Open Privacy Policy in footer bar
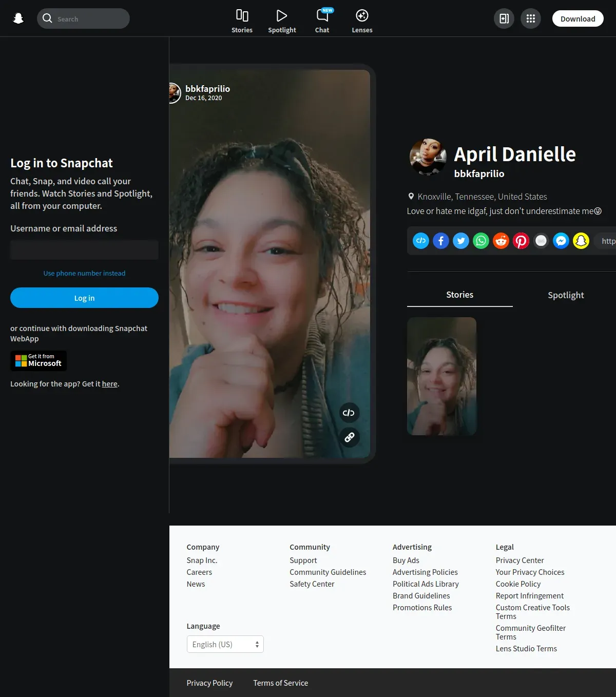The width and height of the screenshot is (616, 697). click(x=209, y=683)
